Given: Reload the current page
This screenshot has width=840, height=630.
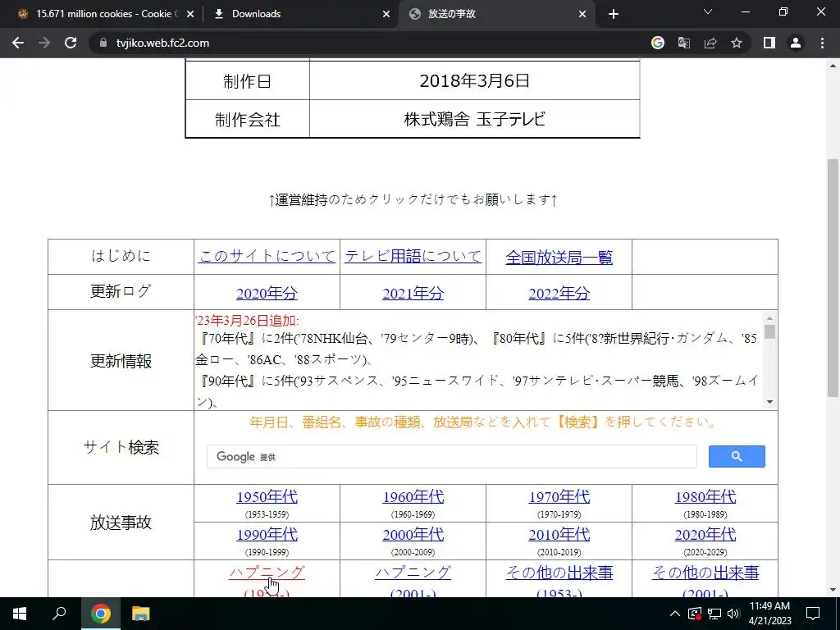Looking at the screenshot, I should point(71,43).
